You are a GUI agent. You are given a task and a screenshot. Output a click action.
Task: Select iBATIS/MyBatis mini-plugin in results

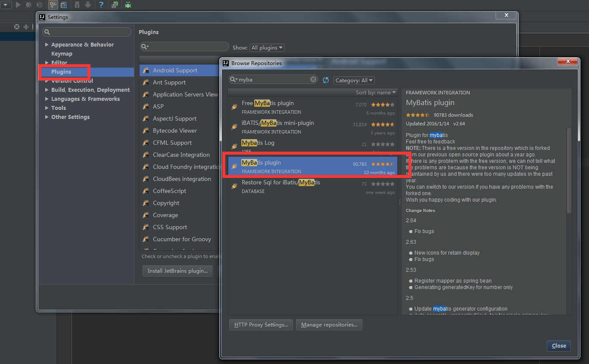pos(312,127)
